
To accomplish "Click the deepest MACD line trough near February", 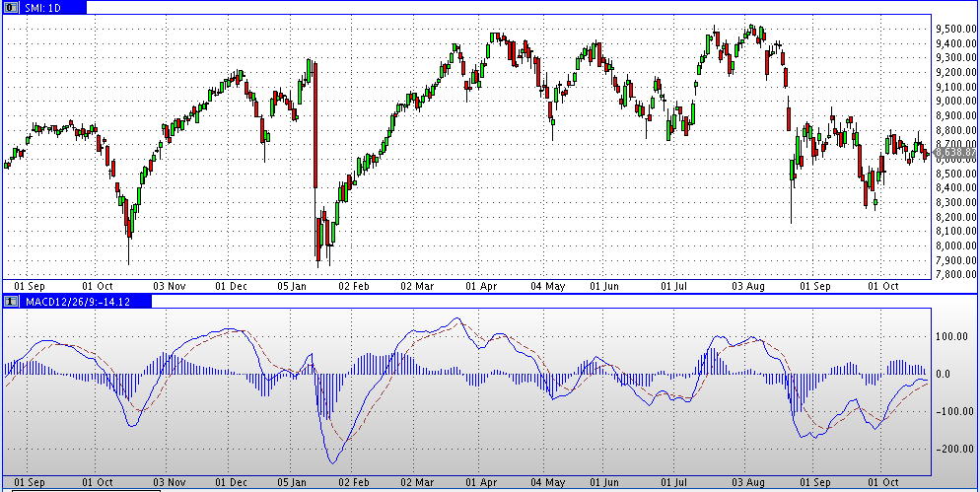I will click(331, 462).
